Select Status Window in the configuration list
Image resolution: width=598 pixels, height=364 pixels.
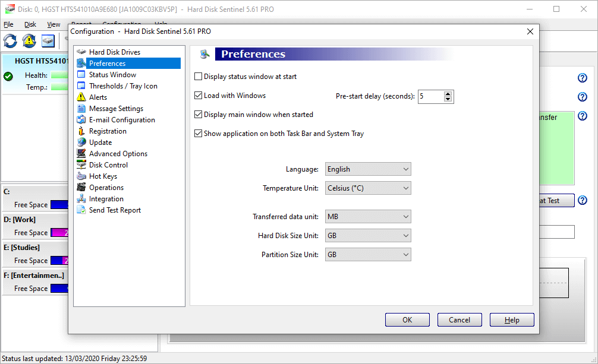click(x=112, y=75)
